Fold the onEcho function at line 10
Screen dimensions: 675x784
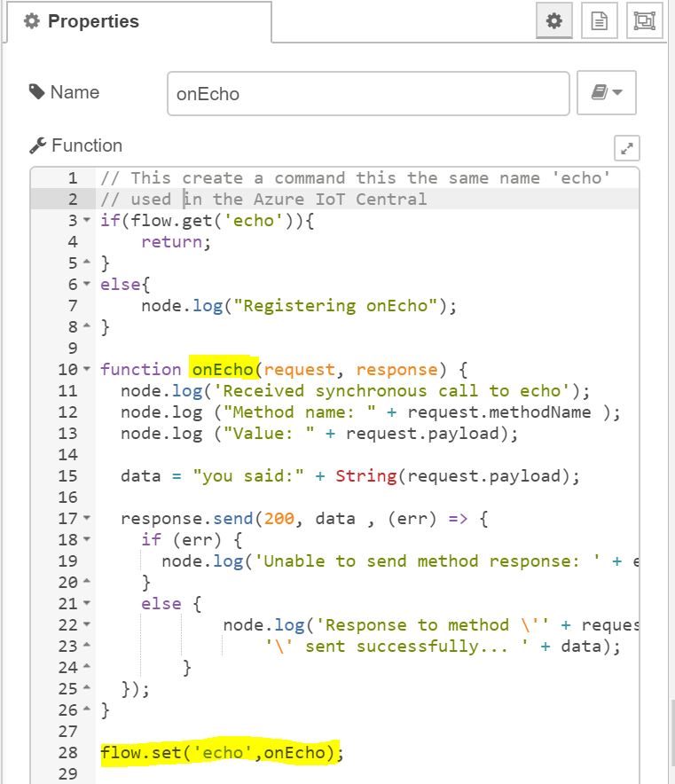click(86, 370)
